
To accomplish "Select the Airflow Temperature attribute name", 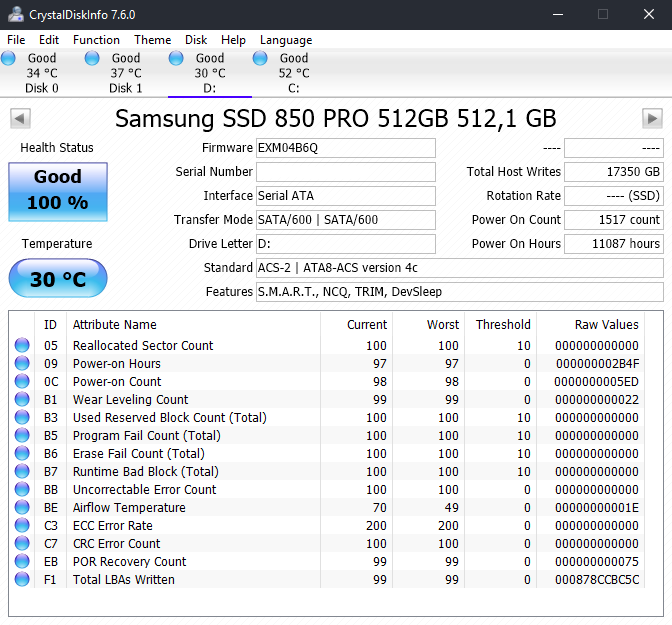I will [x=129, y=508].
